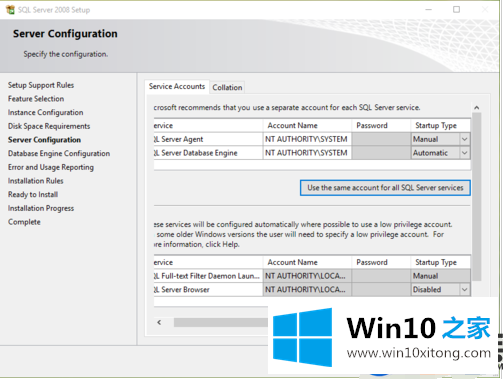Click the Complete step
Screen dimensions: 503x379
point(24,222)
